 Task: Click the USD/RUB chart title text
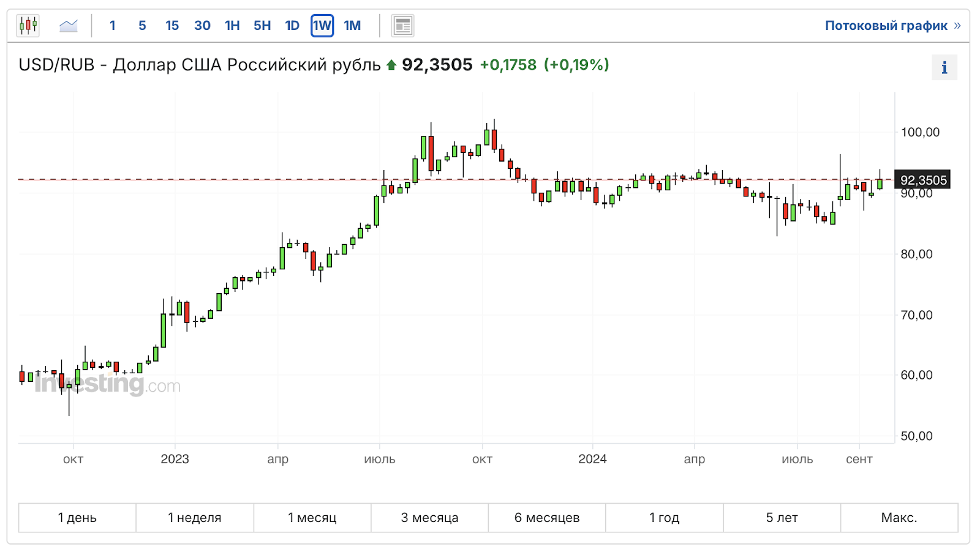click(x=200, y=65)
